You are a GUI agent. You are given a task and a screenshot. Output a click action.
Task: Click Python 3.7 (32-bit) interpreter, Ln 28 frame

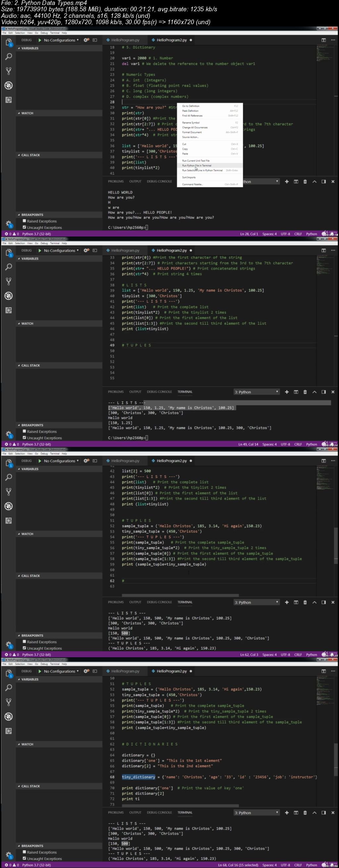36,234
